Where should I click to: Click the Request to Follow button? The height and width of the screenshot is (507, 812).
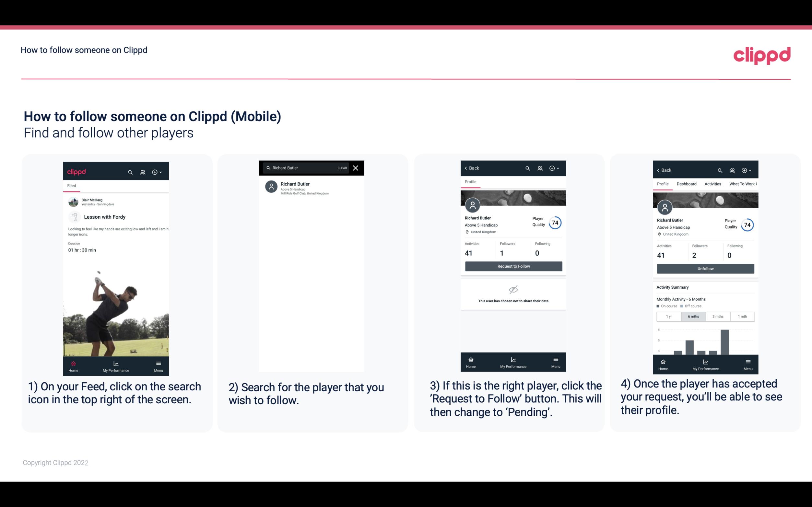pos(513,266)
